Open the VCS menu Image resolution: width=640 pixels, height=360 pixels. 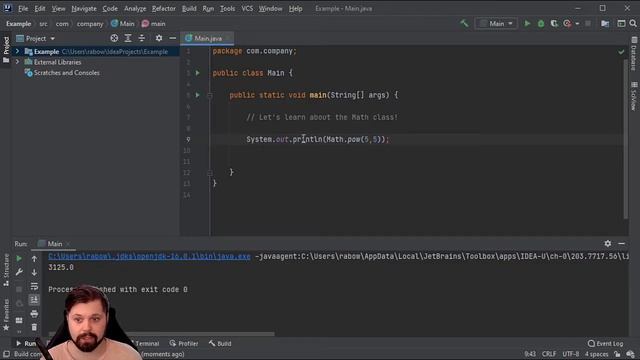[x=247, y=9]
